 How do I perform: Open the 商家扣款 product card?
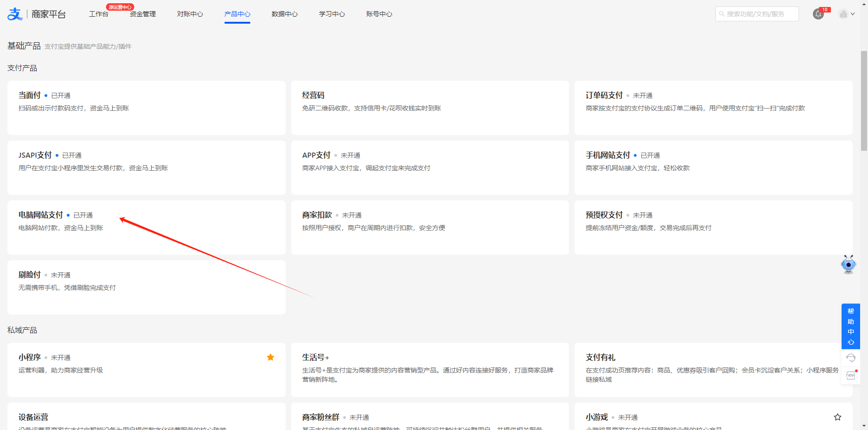pyautogui.click(x=430, y=227)
